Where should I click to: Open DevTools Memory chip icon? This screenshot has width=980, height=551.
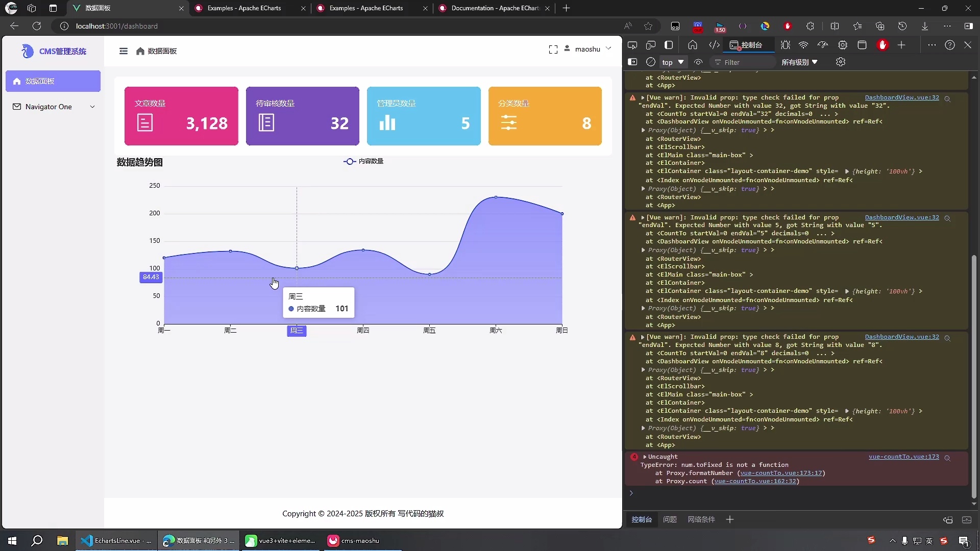coord(843,45)
